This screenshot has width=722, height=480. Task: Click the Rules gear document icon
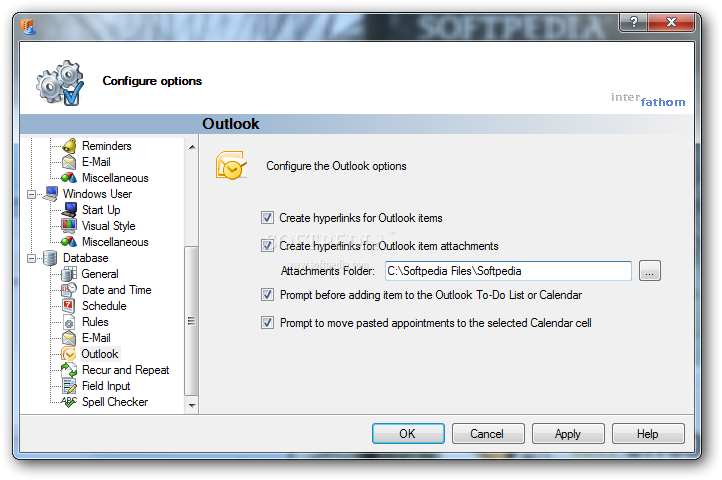(69, 322)
